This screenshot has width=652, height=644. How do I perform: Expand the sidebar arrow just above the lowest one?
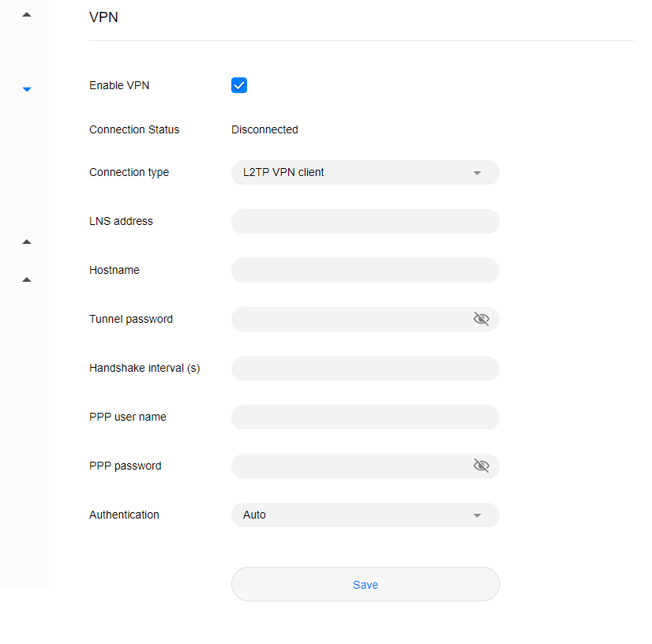click(27, 242)
